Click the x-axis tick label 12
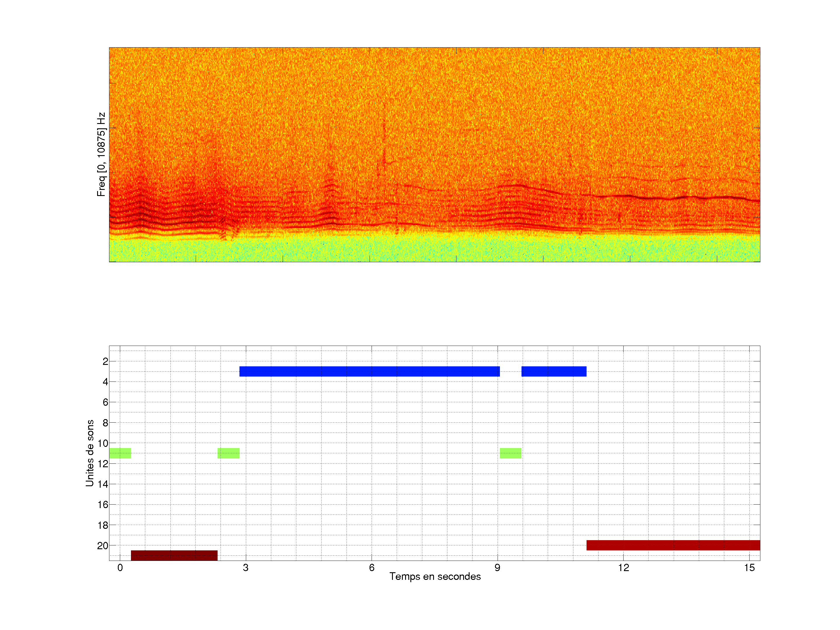Screen dimensions: 840x630 [x=623, y=568]
